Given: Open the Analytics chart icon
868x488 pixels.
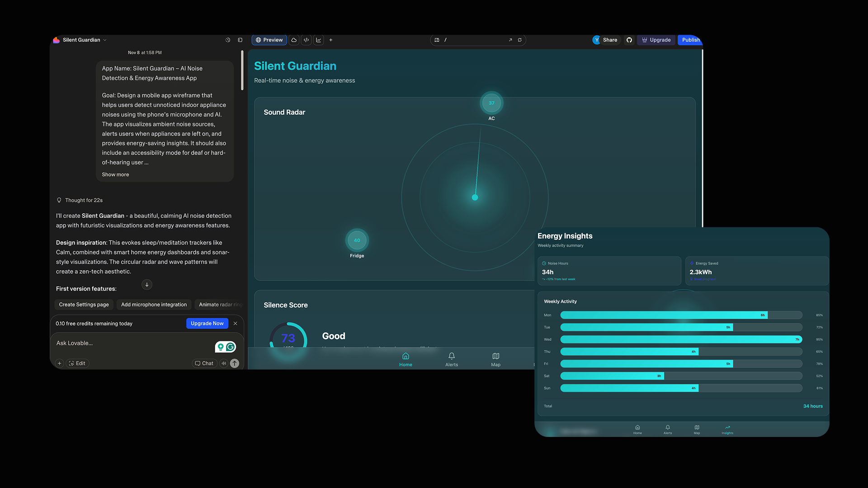Looking at the screenshot, I should [319, 40].
